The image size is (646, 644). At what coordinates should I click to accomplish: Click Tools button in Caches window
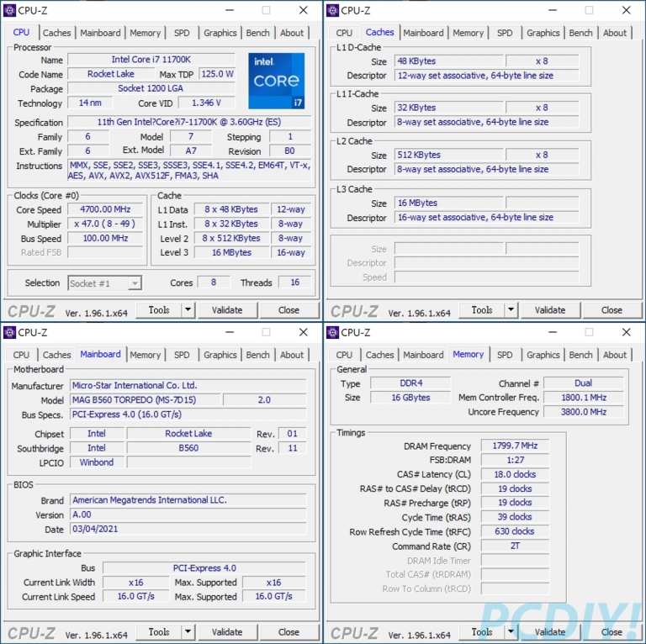482,309
